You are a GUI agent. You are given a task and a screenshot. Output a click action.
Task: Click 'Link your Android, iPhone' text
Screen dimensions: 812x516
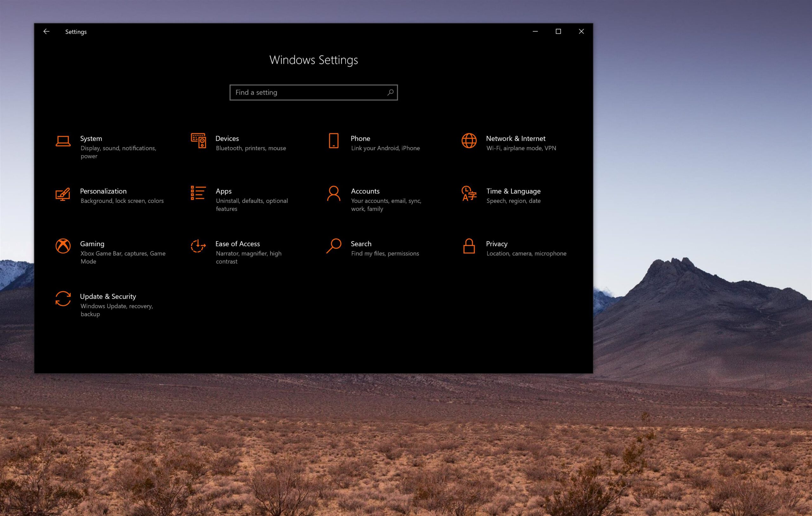(x=385, y=148)
